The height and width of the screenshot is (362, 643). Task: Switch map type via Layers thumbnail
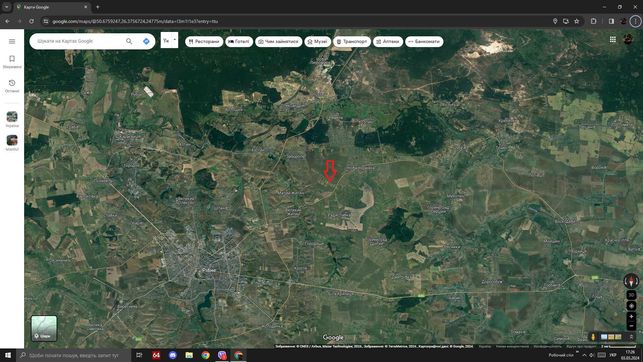point(44,328)
